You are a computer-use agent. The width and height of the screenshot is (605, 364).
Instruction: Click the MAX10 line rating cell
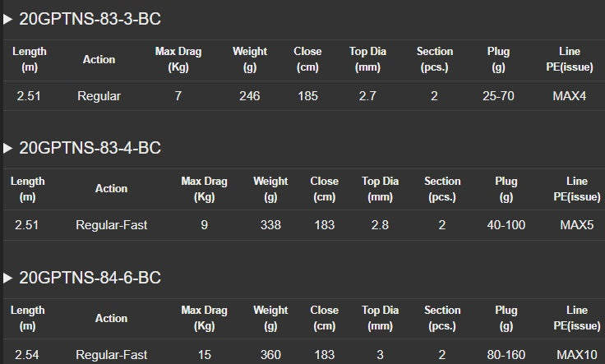(577, 355)
